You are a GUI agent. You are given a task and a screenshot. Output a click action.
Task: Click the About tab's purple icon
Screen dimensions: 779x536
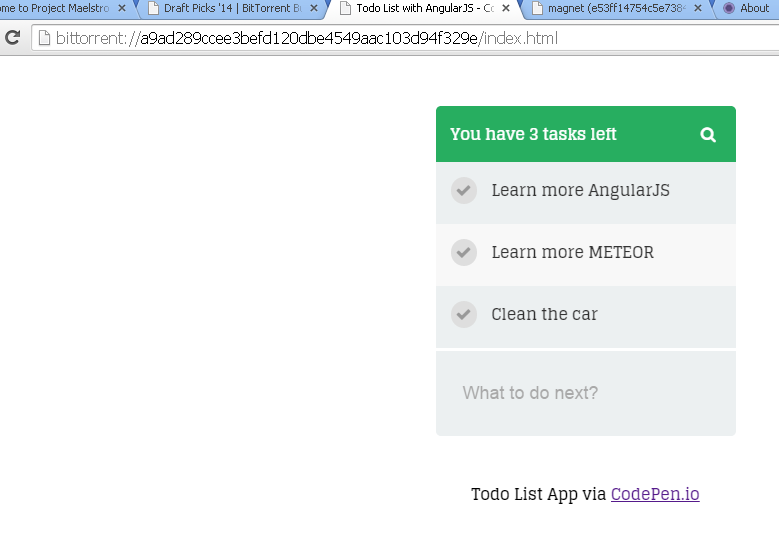[729, 8]
